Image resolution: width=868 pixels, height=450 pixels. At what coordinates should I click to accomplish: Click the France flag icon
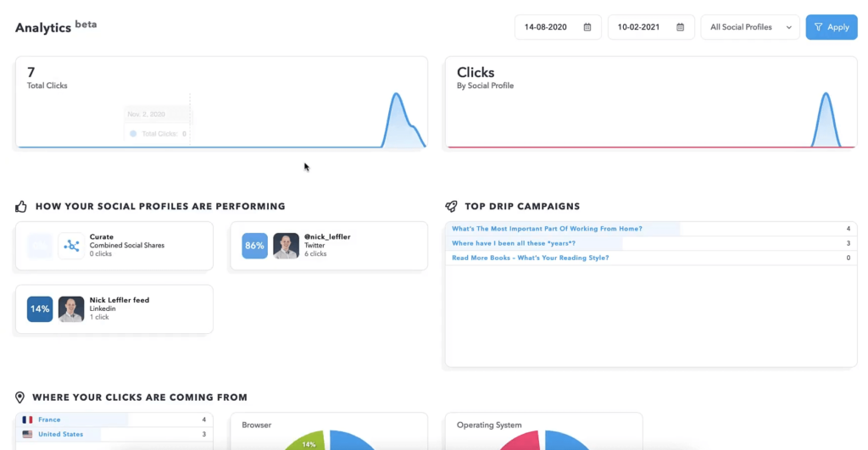tap(27, 419)
